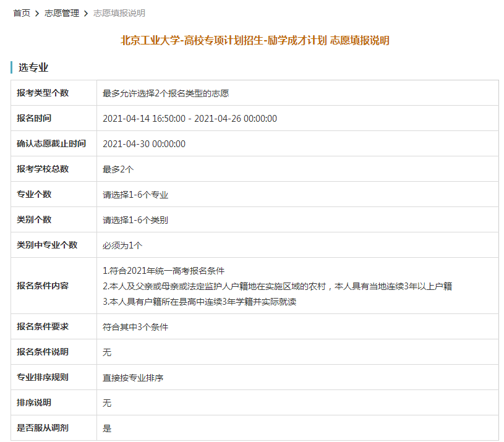Select the value 最多2个
Viewport: 504px width, 442px height.
point(118,169)
